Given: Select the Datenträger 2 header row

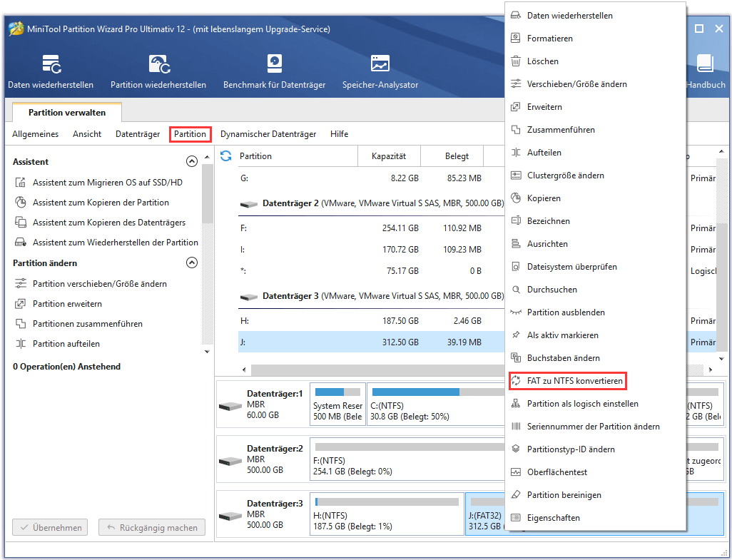Looking at the screenshot, I should tap(371, 203).
